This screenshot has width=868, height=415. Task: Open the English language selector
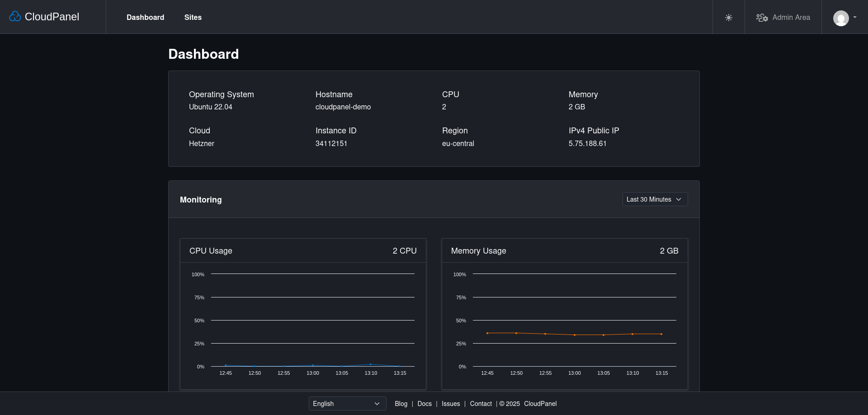click(x=347, y=404)
